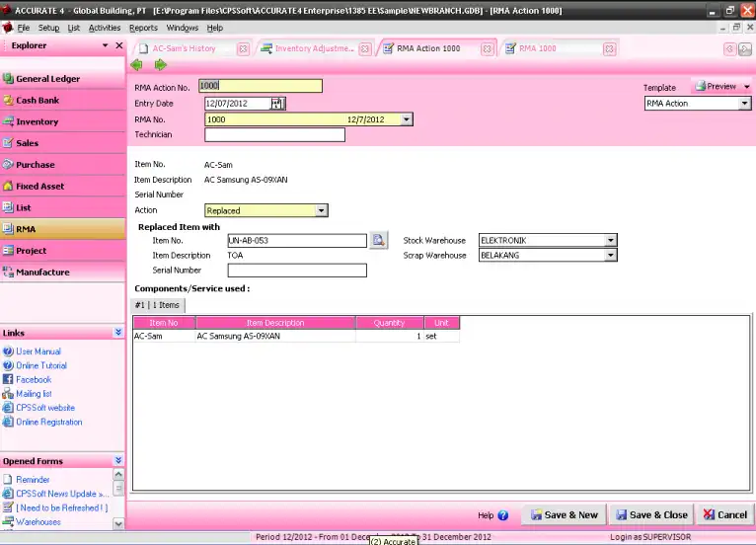Viewport: 756px width, 545px height.
Task: Close the RMA 1000 tab
Action: click(x=609, y=48)
